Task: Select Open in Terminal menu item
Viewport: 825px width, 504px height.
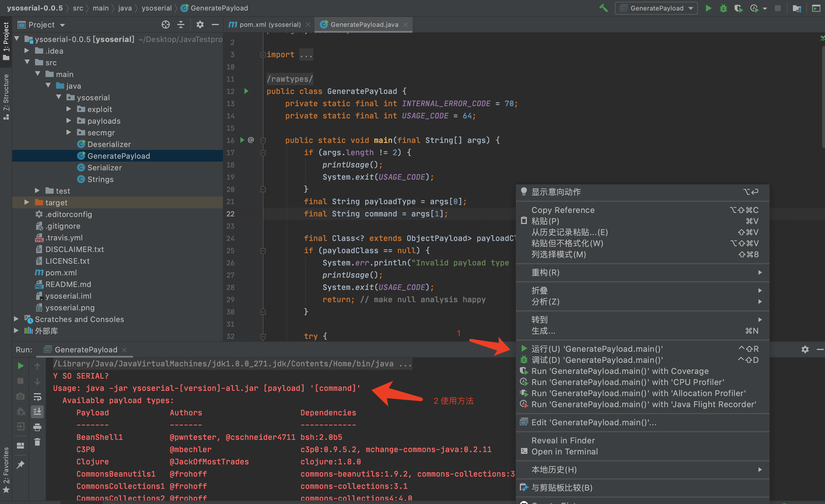Action: click(x=642, y=452)
